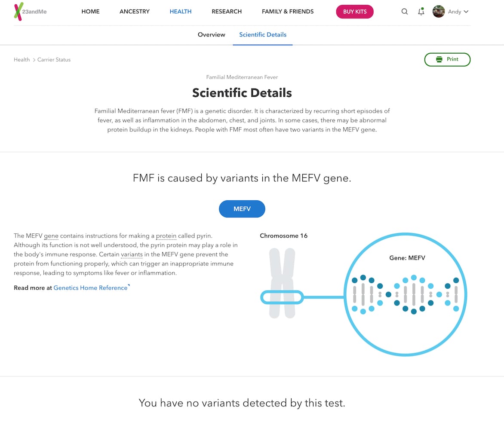Viewport: 504px width, 428px height.
Task: Click the profile avatar photo
Action: click(x=438, y=12)
